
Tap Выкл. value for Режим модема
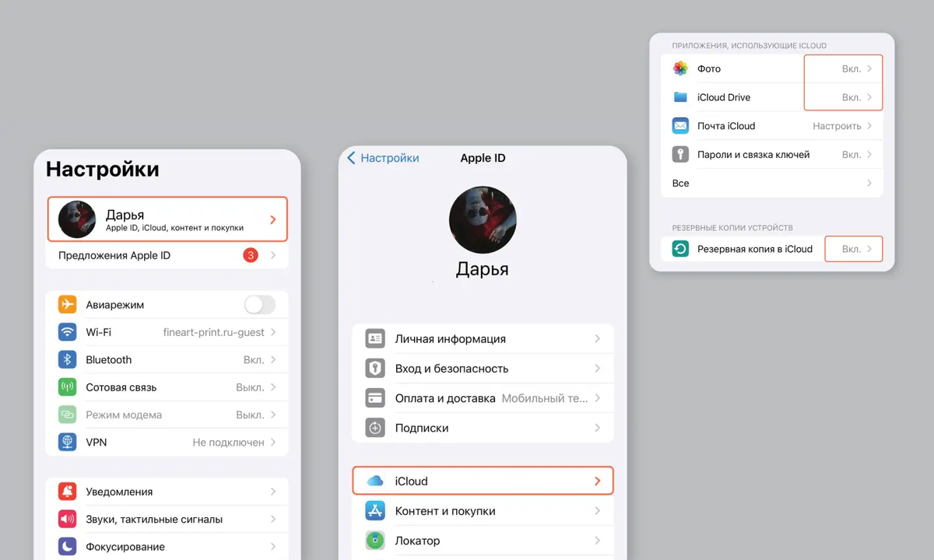[x=250, y=415]
